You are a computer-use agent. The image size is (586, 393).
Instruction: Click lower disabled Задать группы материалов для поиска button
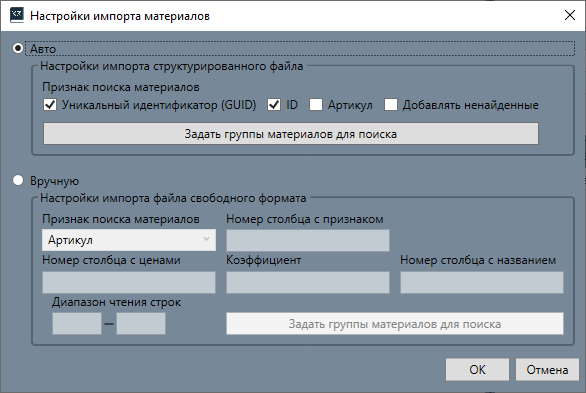coord(395,324)
